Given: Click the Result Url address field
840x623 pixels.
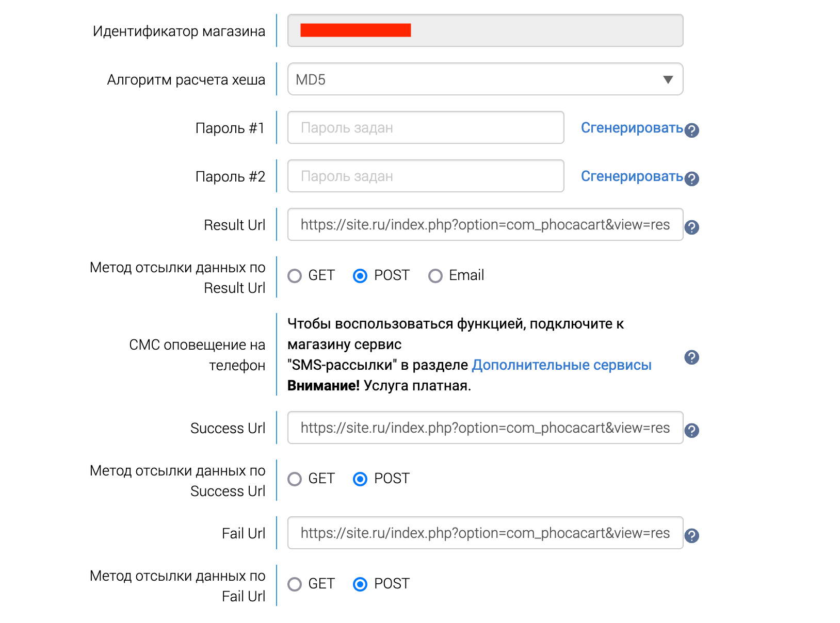Looking at the screenshot, I should pos(485,224).
